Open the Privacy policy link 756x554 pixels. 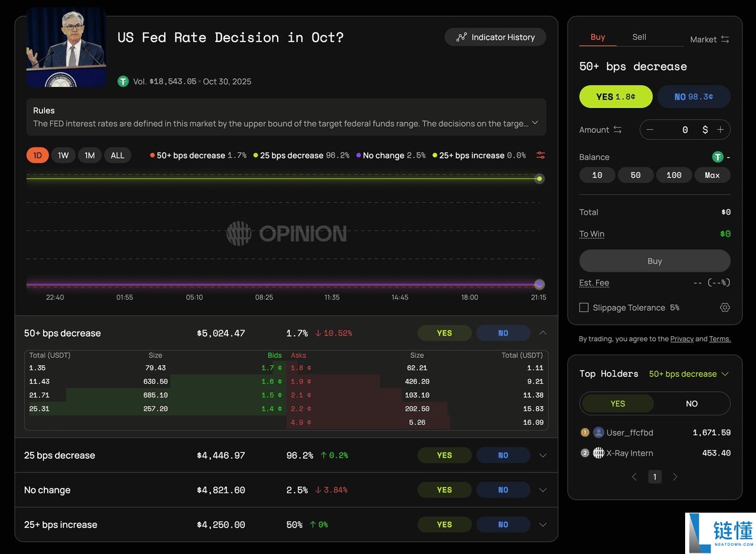click(x=681, y=339)
